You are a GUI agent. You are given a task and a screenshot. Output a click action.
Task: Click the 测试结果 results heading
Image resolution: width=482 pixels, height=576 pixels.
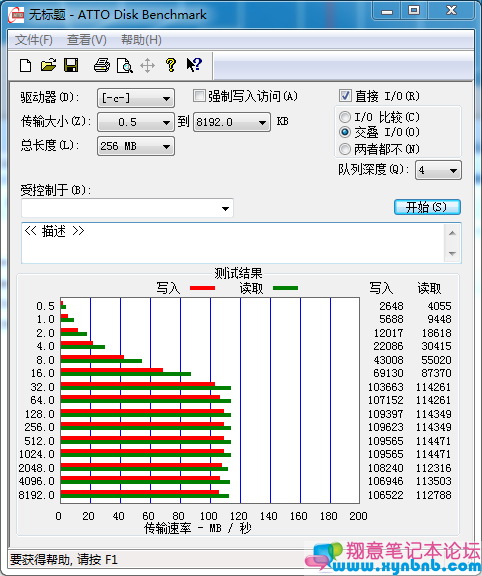[x=238, y=273]
